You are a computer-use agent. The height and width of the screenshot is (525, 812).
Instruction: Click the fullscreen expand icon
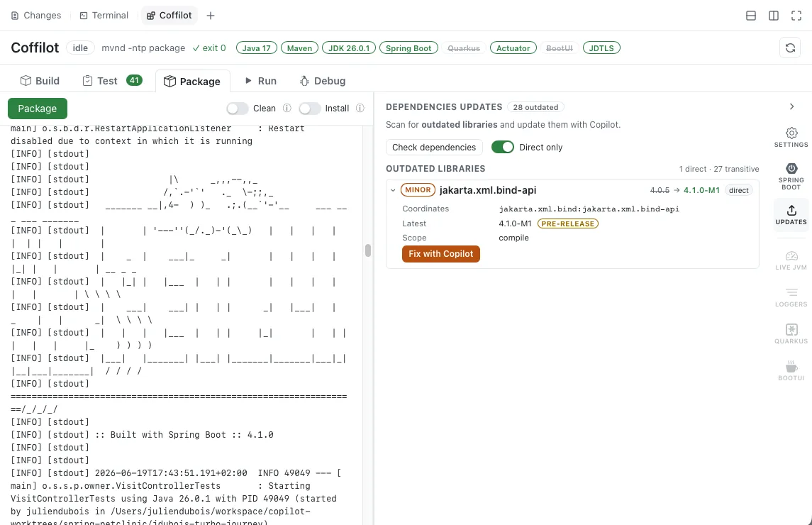[x=796, y=16]
